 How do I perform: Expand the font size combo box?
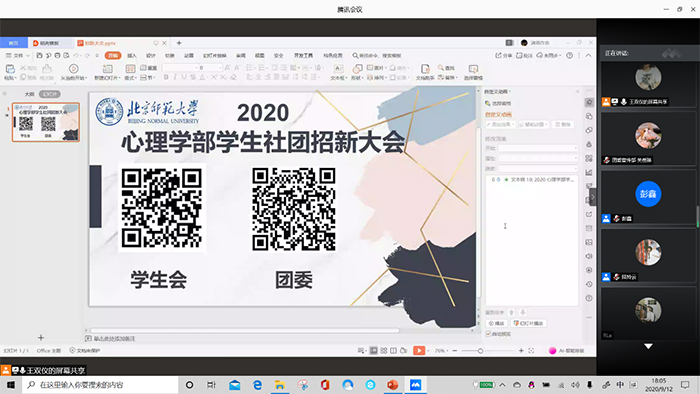tap(210, 67)
